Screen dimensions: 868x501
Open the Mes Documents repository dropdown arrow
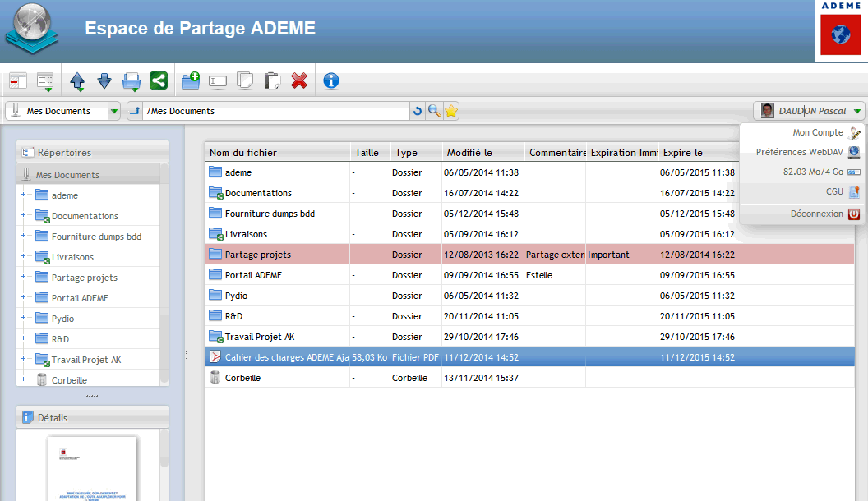(x=114, y=111)
